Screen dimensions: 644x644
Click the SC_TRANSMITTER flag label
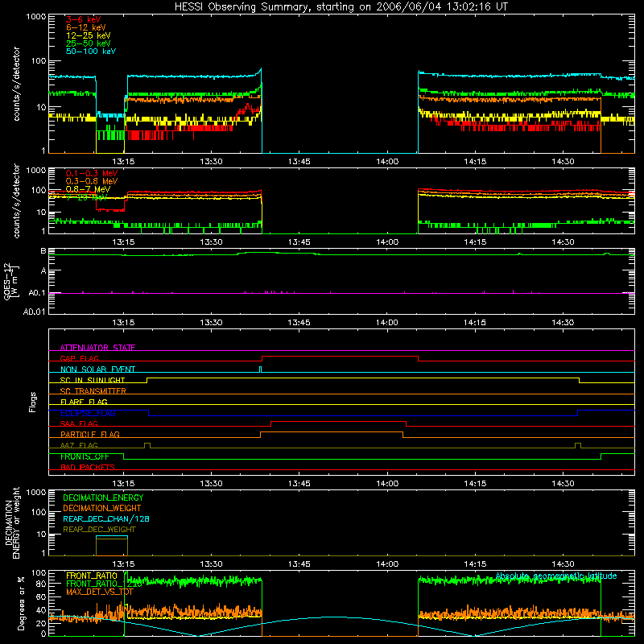coord(93,391)
